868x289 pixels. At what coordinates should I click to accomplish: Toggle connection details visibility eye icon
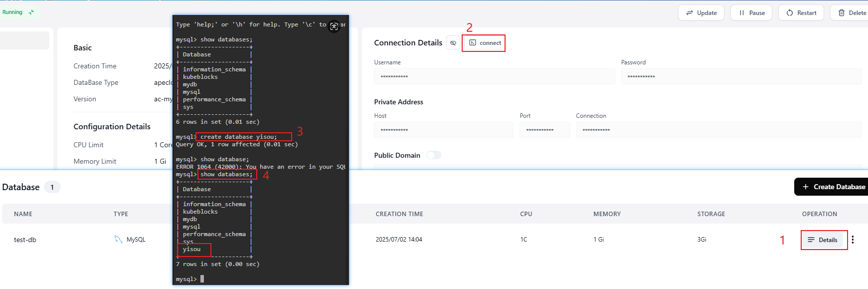(x=453, y=43)
